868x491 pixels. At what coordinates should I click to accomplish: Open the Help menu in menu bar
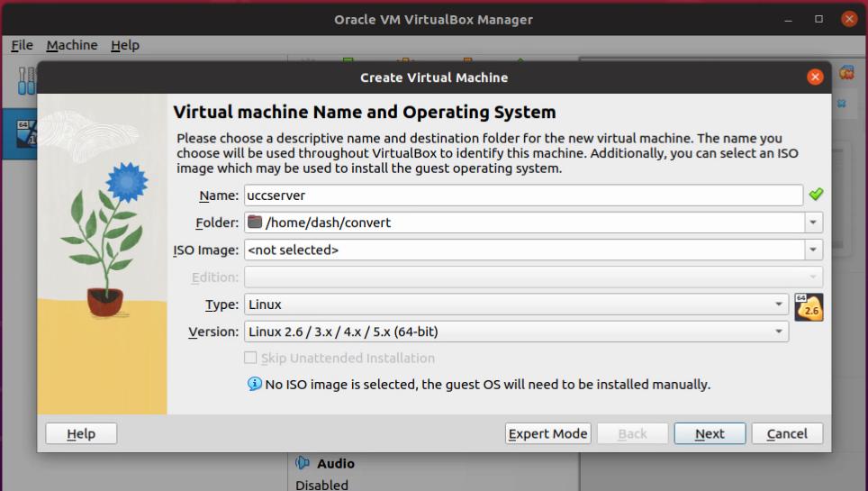[x=125, y=45]
